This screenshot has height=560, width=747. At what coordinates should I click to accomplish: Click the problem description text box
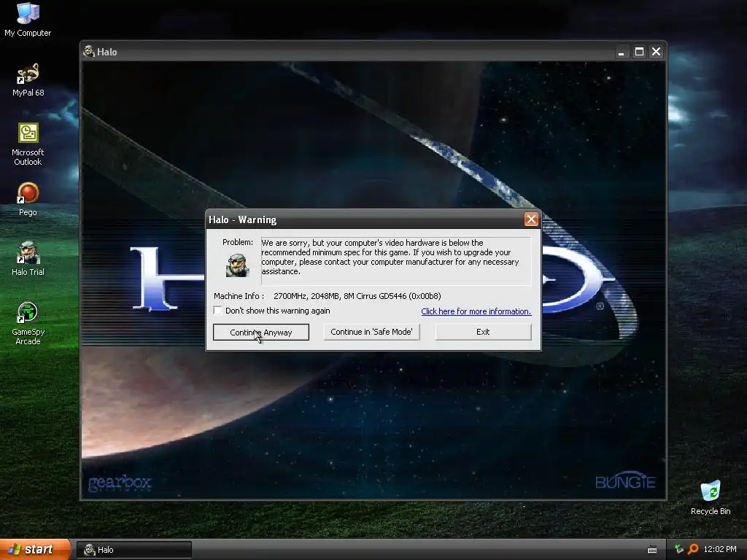tap(396, 260)
